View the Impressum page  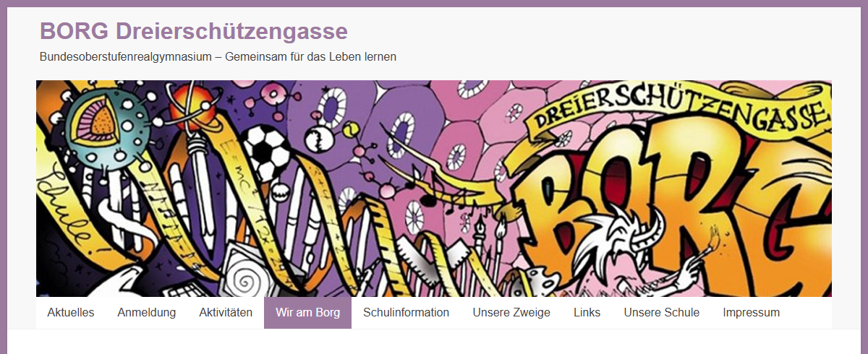point(752,313)
